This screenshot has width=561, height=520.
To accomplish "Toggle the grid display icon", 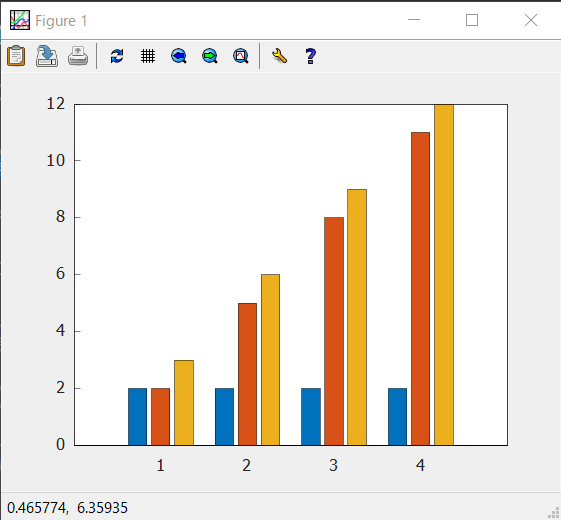I will [148, 56].
